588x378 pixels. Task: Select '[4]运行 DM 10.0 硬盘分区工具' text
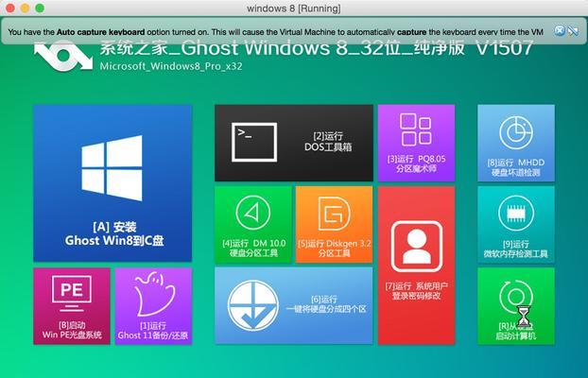pos(254,249)
